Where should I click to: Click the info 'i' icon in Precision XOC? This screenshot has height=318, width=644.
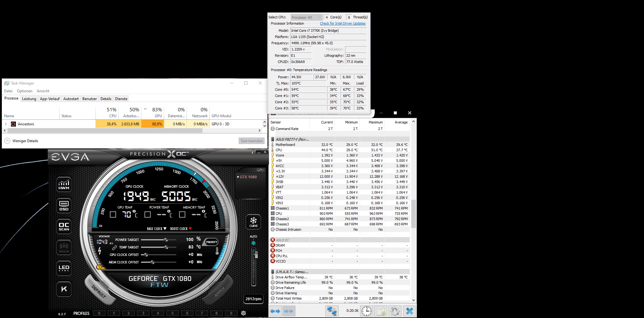pyautogui.click(x=252, y=152)
